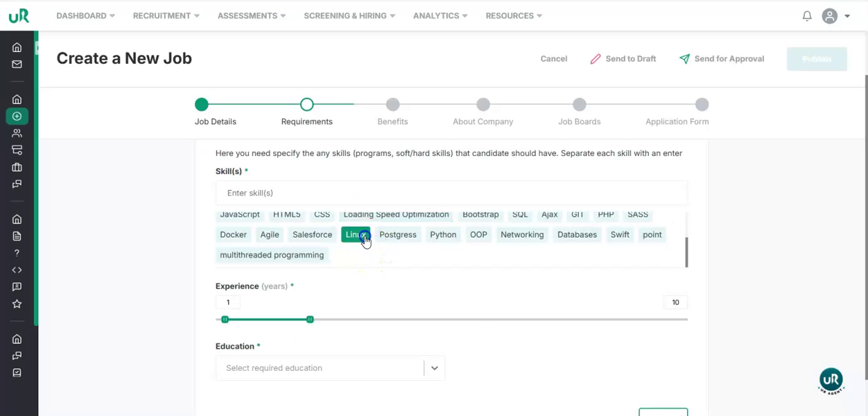The width and height of the screenshot is (868, 416).
Task: Click the Cancel link
Action: (554, 59)
